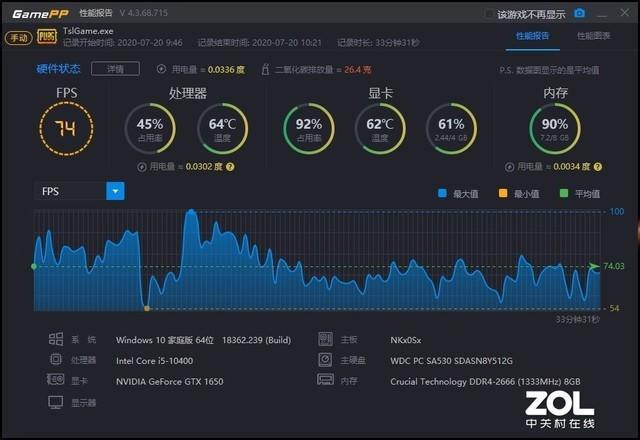Image resolution: width=640 pixels, height=440 pixels.
Task: Enable the 该游戏不再显示 checkbox
Action: coord(488,15)
